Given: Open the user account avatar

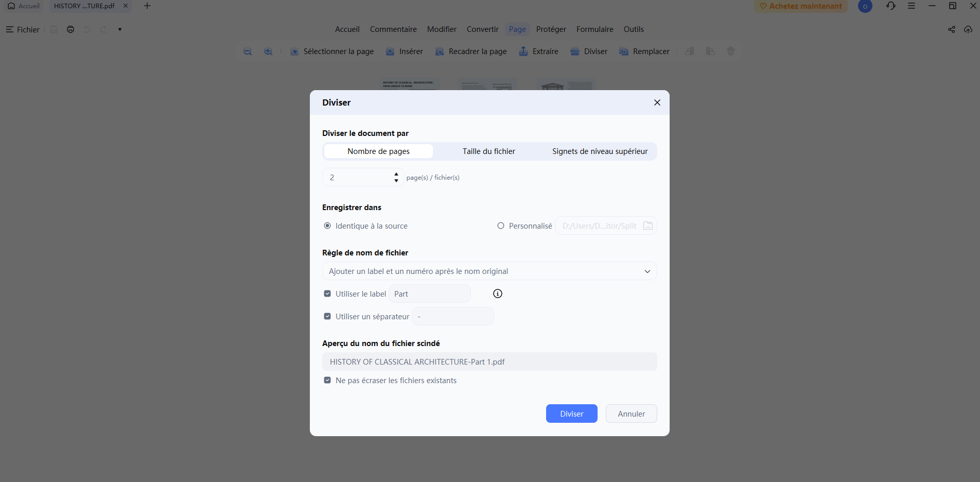Looking at the screenshot, I should (865, 6).
